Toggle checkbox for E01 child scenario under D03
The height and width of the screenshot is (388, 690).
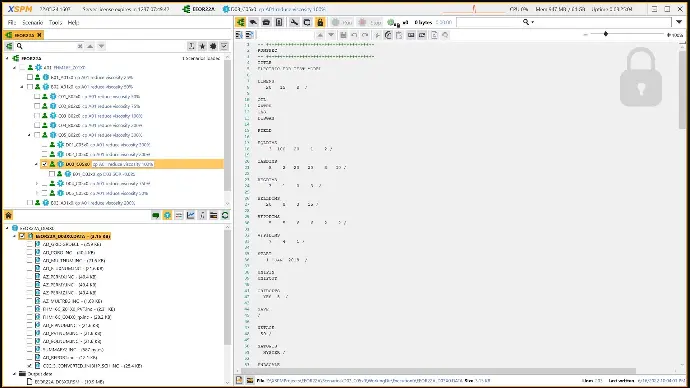[52, 174]
